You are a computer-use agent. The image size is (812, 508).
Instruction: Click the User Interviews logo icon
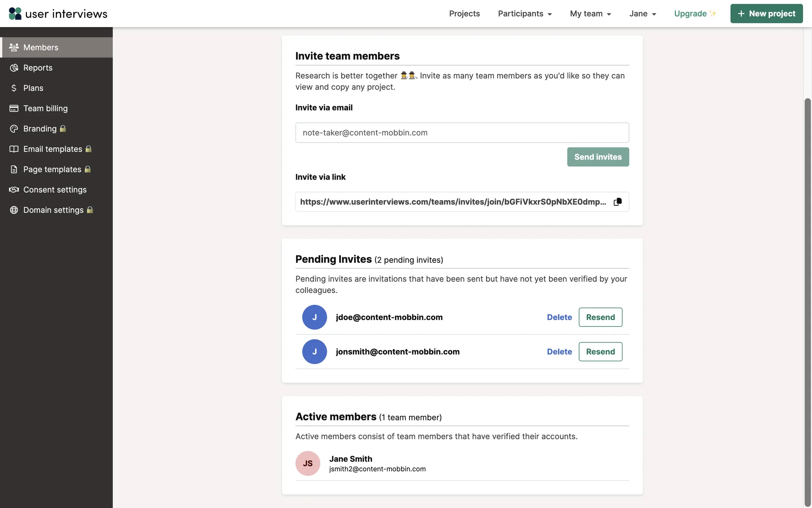click(x=15, y=14)
